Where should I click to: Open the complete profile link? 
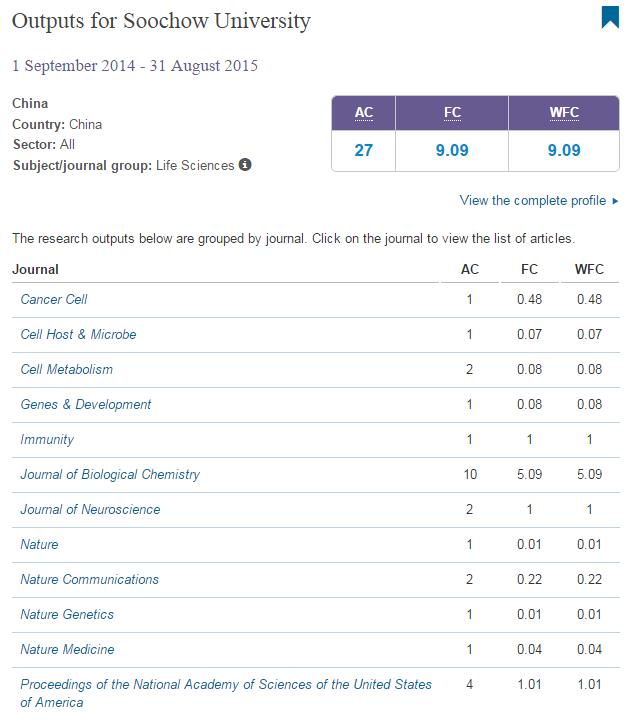532,200
